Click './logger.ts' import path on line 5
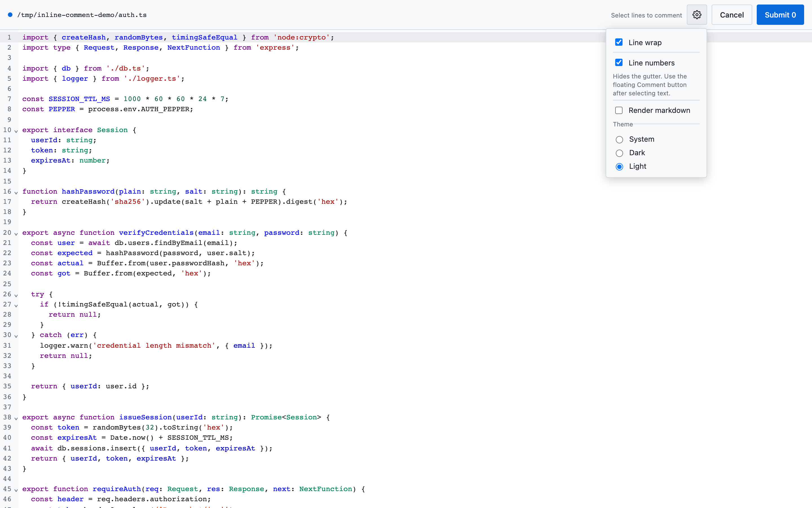Screen dimensions: 812x508 tap(152, 79)
